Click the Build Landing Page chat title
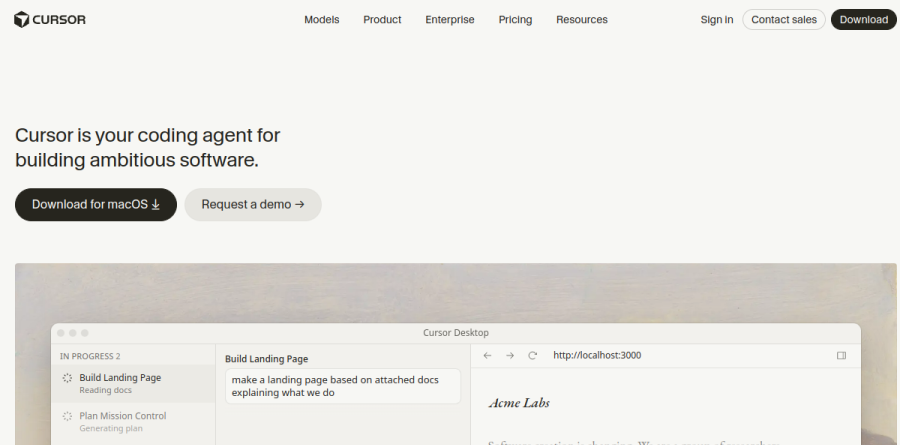This screenshot has height=445, width=900. (266, 359)
